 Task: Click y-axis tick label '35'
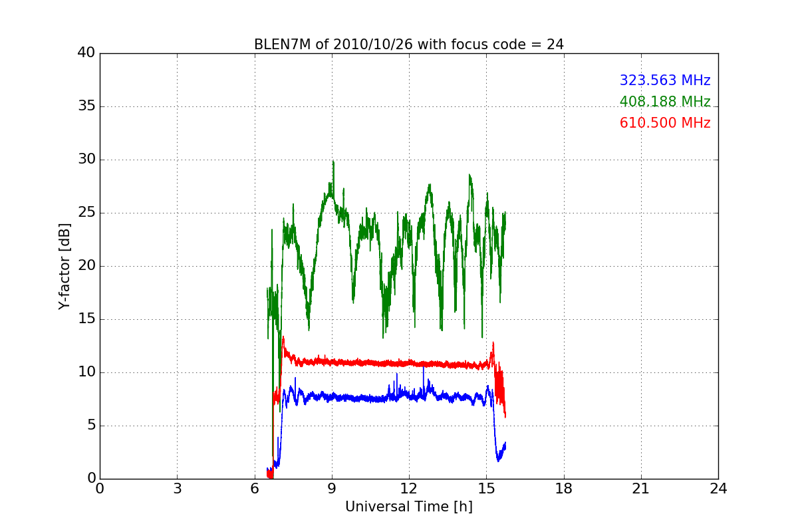(x=86, y=106)
